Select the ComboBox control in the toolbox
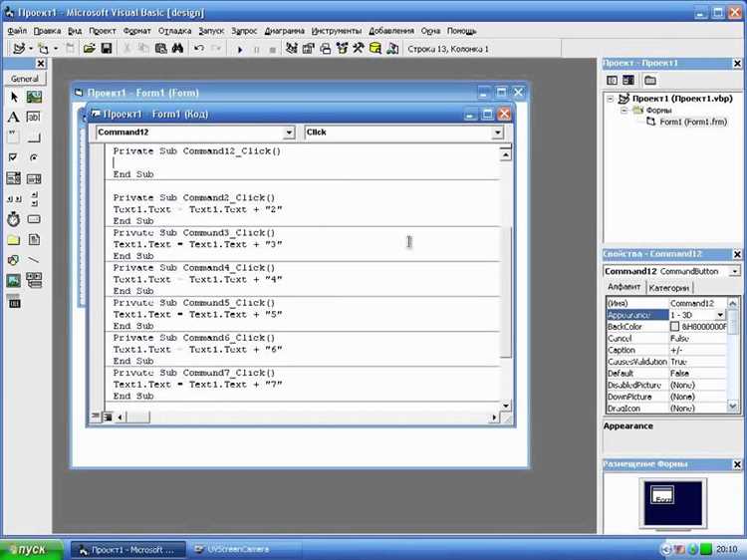Viewport: 747px width, 560px height. 14,178
